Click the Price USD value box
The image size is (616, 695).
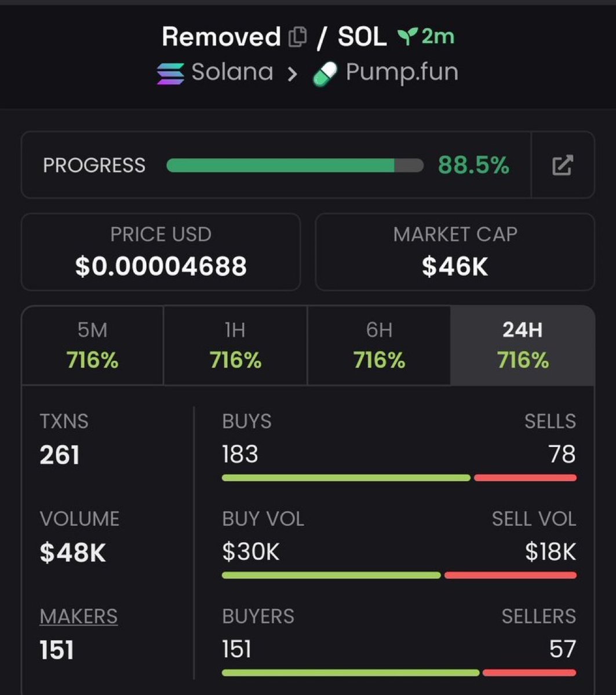point(161,252)
